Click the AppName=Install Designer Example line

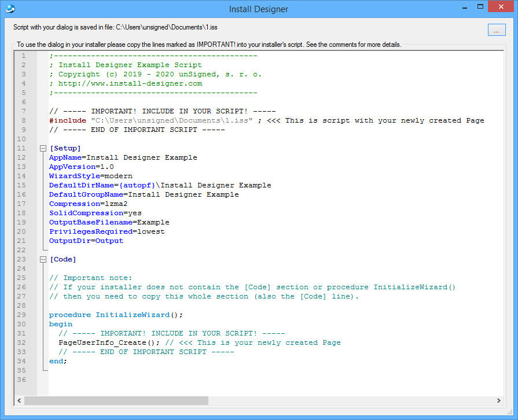tap(123, 157)
